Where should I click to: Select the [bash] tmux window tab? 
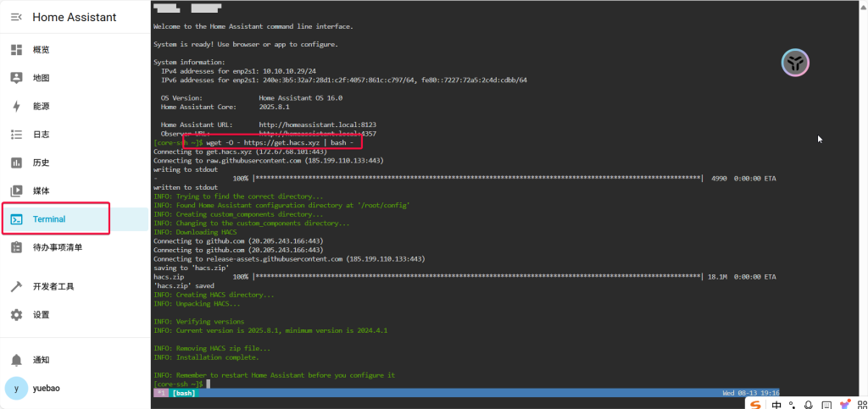tap(184, 393)
